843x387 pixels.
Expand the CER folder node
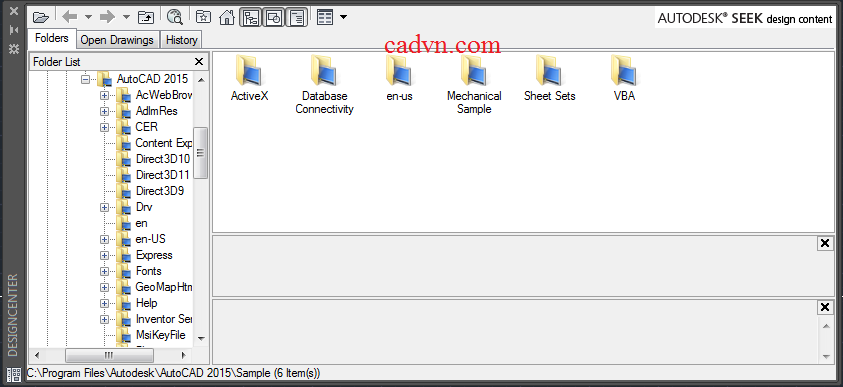pos(104,127)
